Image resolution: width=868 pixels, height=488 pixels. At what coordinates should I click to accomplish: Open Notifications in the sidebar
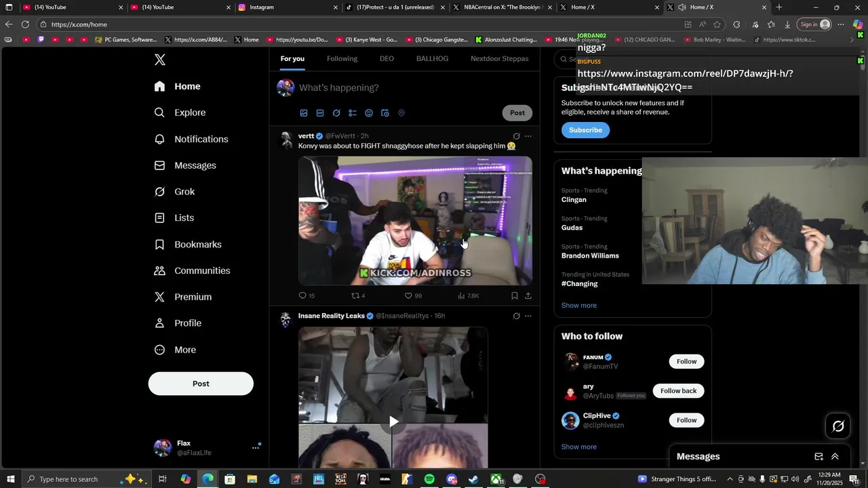point(191,139)
